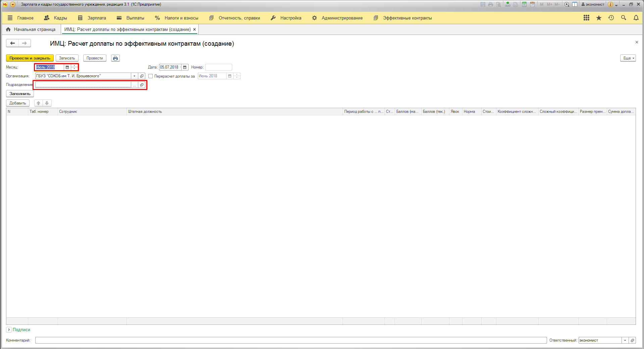Click into the Комментарий input field

291,341
